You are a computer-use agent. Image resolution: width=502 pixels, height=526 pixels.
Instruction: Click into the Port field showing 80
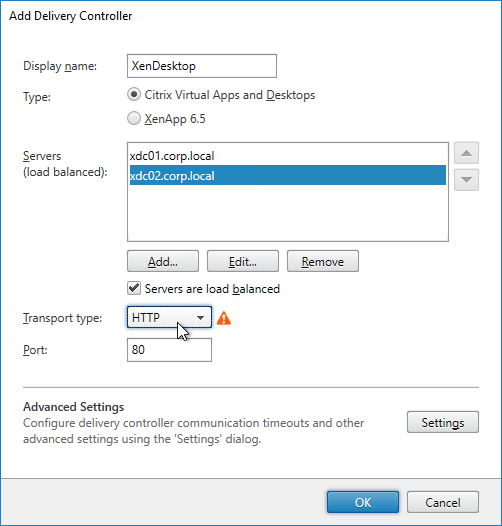(169, 350)
